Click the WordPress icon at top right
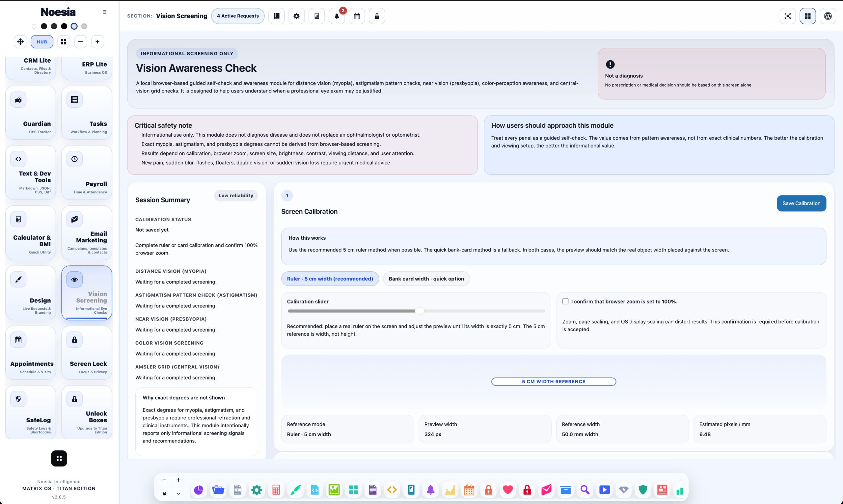843x504 pixels. point(828,16)
